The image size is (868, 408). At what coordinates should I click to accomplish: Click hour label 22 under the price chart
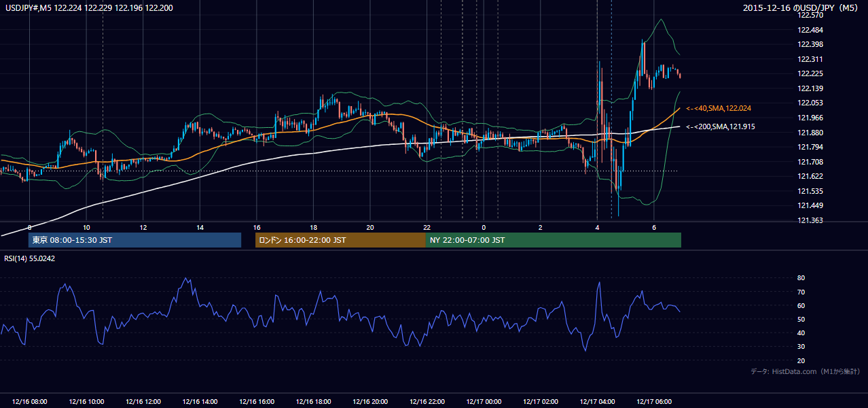coord(427,227)
